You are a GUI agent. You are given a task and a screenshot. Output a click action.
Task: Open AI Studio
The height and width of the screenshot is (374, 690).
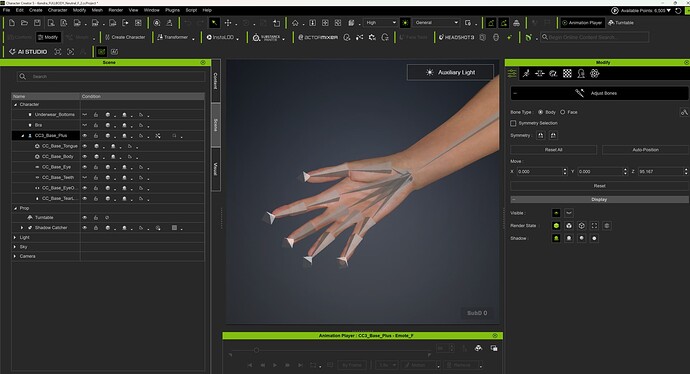click(28, 52)
